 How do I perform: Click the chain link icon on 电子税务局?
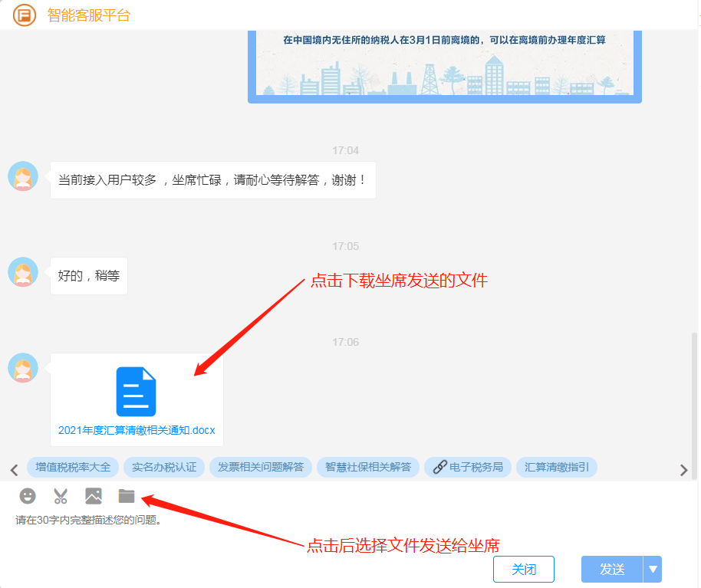(439, 468)
